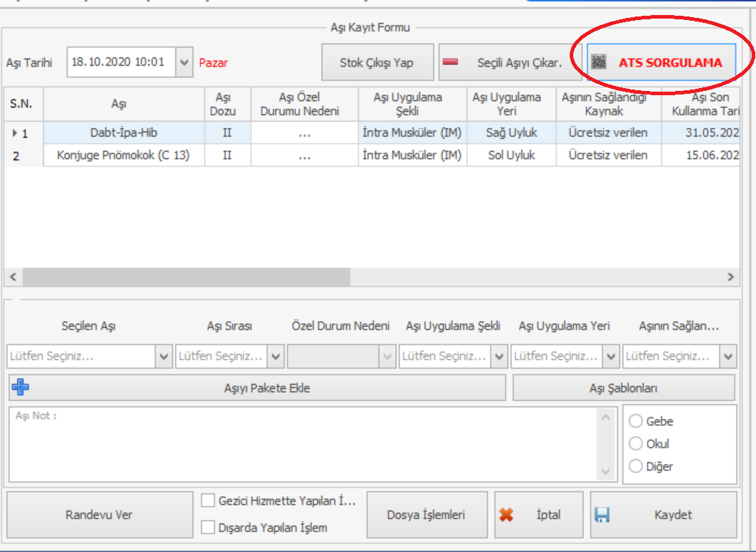The image size is (756, 552).
Task: Open Aşı Şablonları templates
Action: (x=623, y=389)
